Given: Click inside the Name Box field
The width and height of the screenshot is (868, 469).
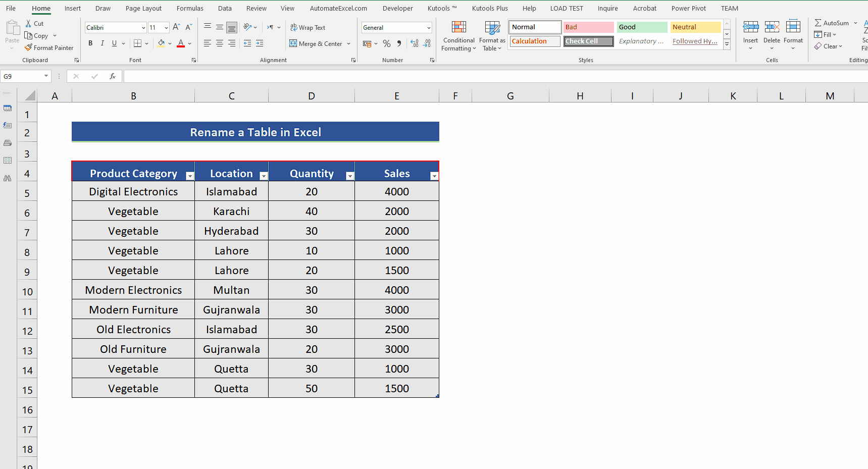Looking at the screenshot, I should [x=23, y=76].
